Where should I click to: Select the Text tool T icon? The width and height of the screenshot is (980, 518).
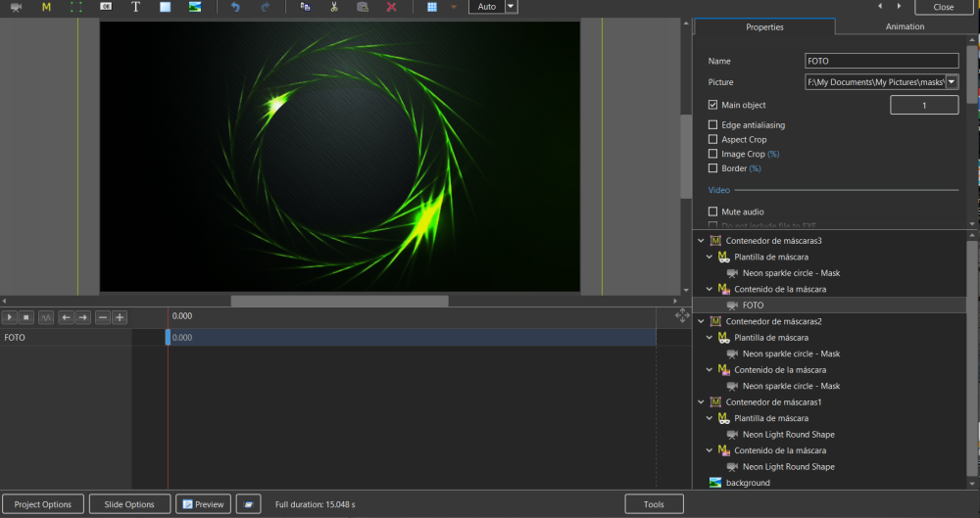pos(135,7)
